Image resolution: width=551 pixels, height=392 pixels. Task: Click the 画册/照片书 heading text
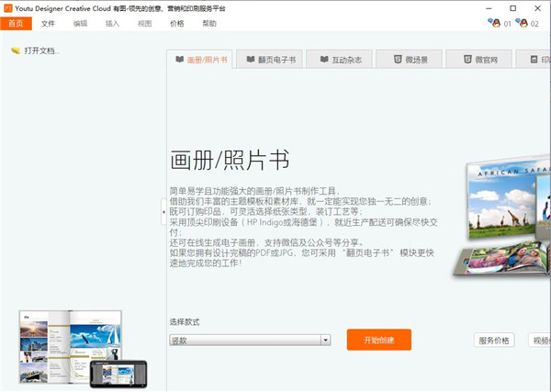(230, 160)
